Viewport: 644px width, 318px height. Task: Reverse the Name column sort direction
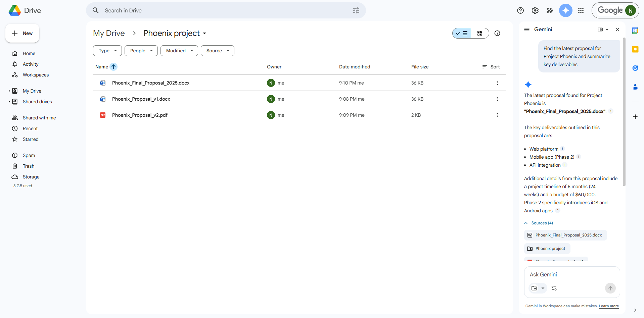point(113,67)
